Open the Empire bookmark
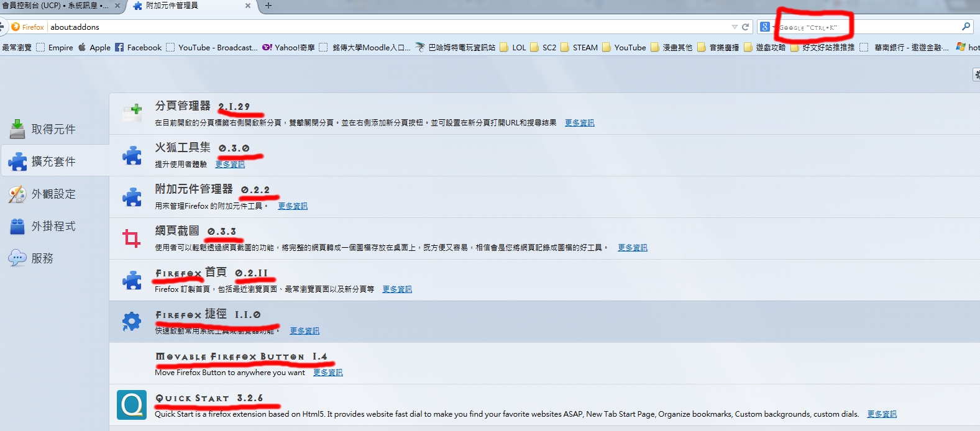 [55, 47]
